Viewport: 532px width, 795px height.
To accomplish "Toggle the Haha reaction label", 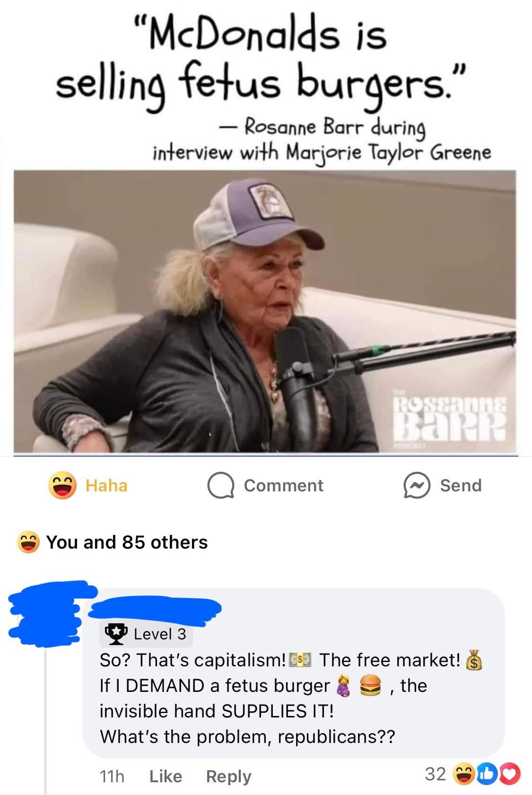I will 106,486.
